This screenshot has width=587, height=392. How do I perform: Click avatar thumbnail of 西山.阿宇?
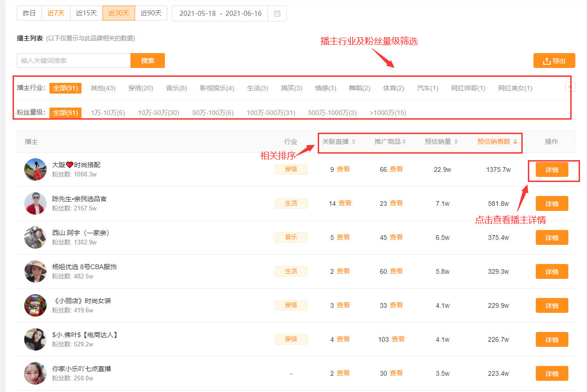point(35,237)
